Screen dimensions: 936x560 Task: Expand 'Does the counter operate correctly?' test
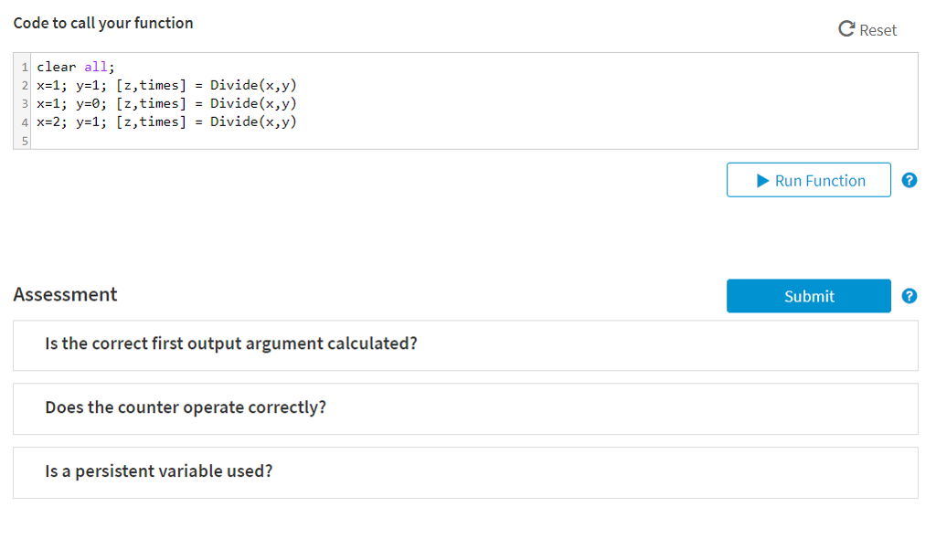pyautogui.click(x=186, y=407)
